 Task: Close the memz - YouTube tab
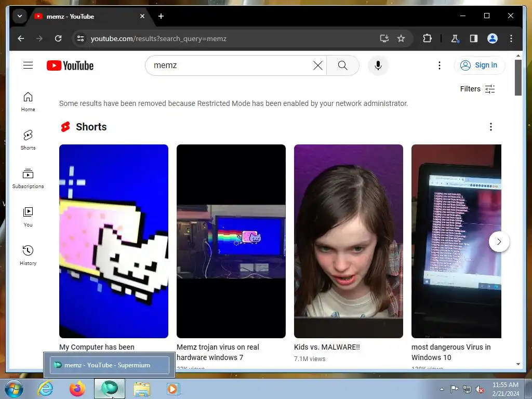point(142,16)
